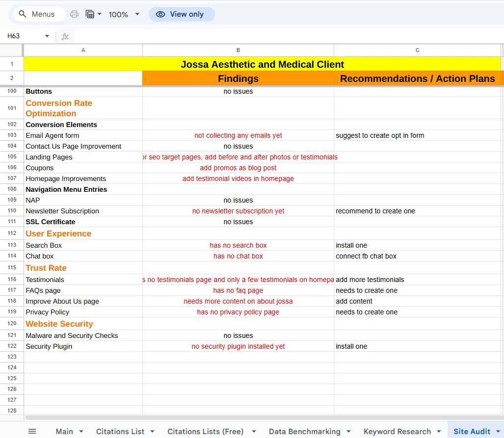Viewport: 504px width, 438px height.
Task: Expand the filter views dropdown arrow
Action: (100, 14)
